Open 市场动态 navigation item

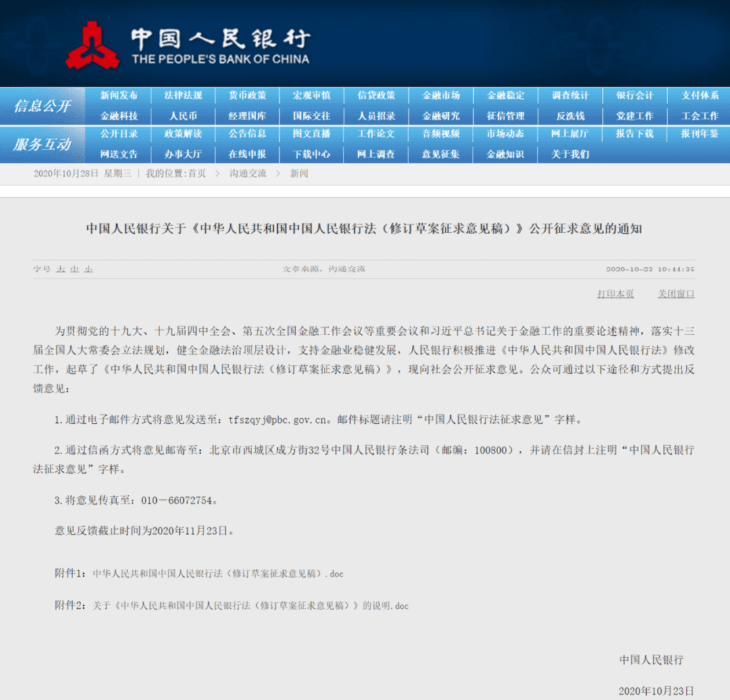[506, 134]
